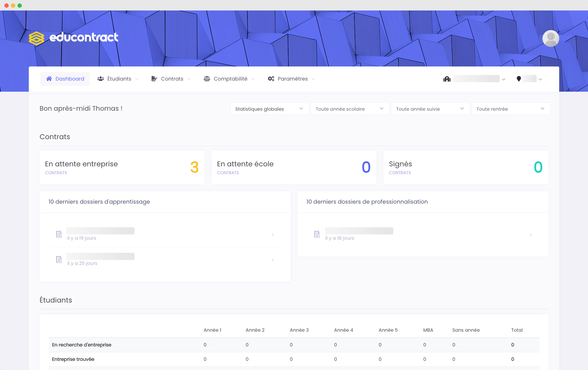The width and height of the screenshot is (588, 370).
Task: Click '10 derniers dossiers de professionnalisation' heading
Action: tap(367, 202)
